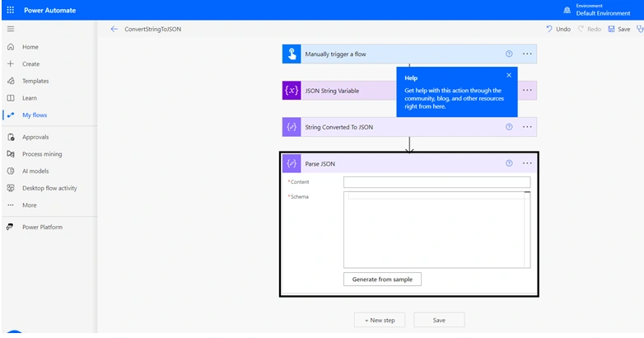
Task: Expand the Manually trigger a flow card
Action: 409,54
